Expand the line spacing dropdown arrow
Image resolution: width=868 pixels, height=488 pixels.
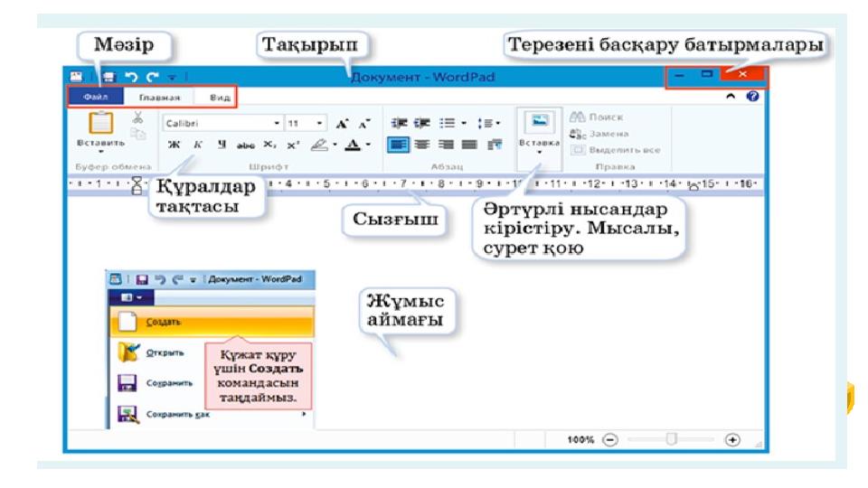pyautogui.click(x=497, y=124)
